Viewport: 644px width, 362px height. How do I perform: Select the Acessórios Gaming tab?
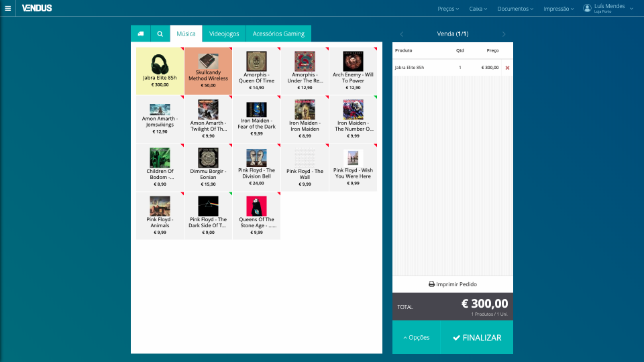pyautogui.click(x=278, y=34)
